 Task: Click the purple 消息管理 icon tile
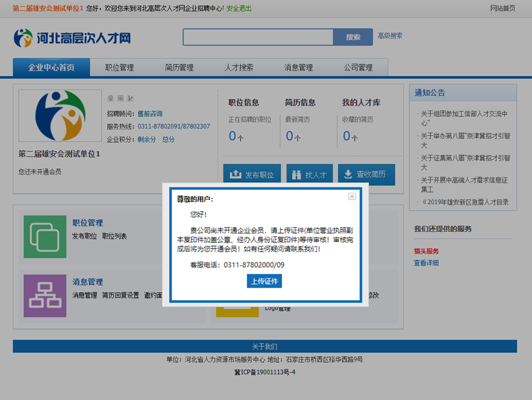[45, 296]
